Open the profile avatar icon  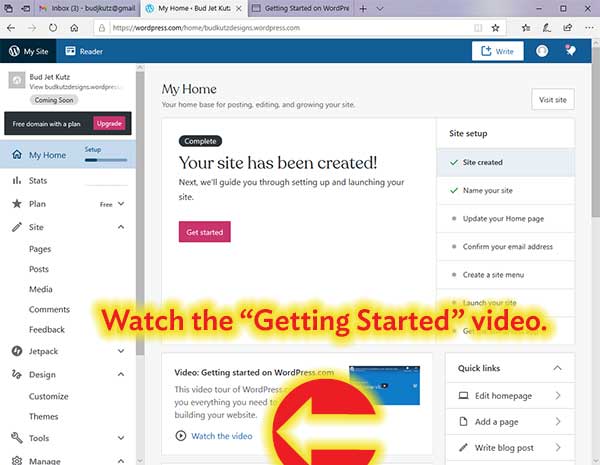click(542, 51)
